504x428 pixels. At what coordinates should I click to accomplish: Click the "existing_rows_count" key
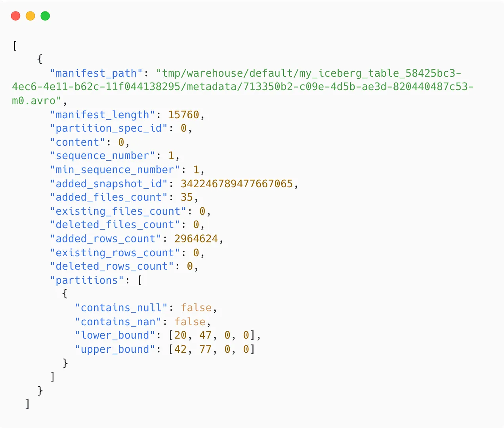tap(115, 253)
